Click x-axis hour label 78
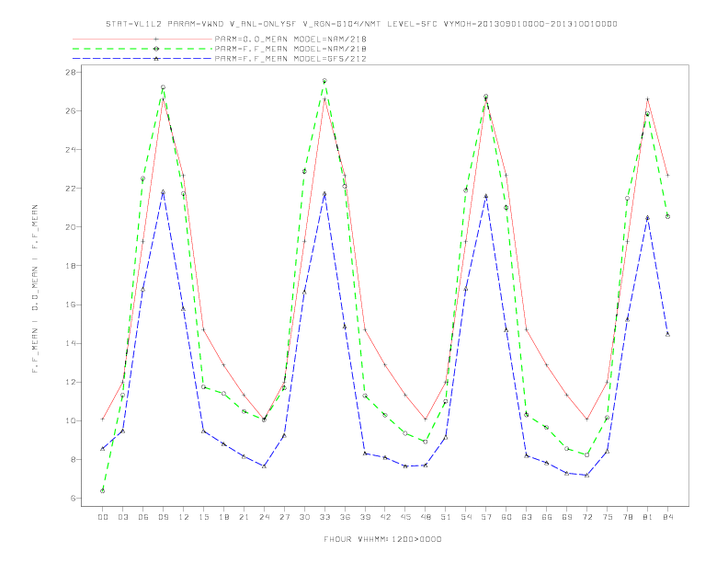 pos(627,517)
